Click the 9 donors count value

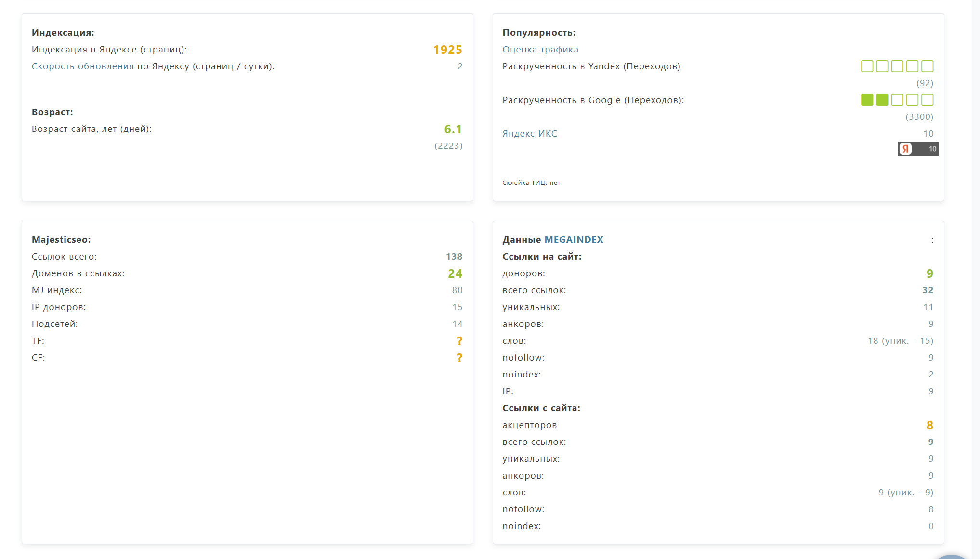point(929,273)
